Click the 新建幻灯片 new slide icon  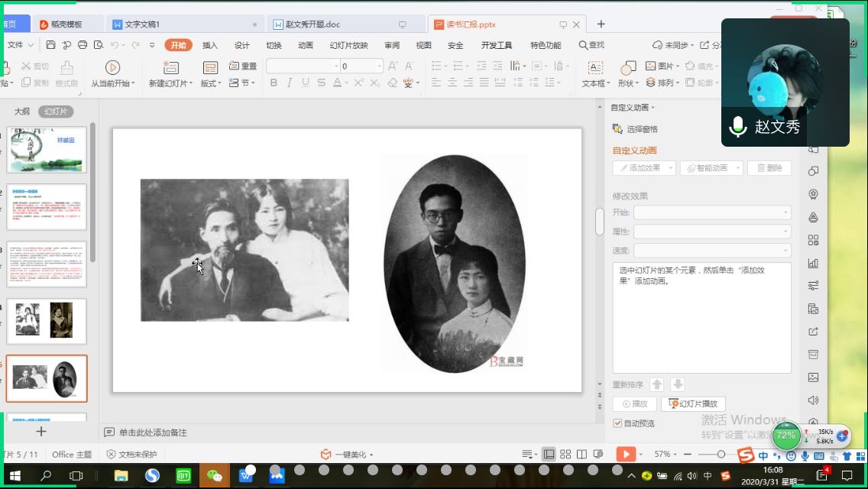tap(171, 67)
